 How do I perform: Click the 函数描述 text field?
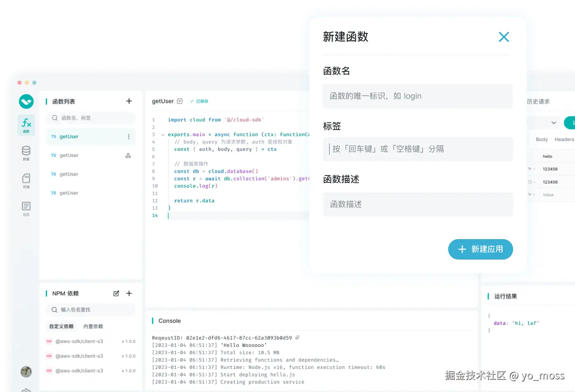pyautogui.click(x=418, y=204)
